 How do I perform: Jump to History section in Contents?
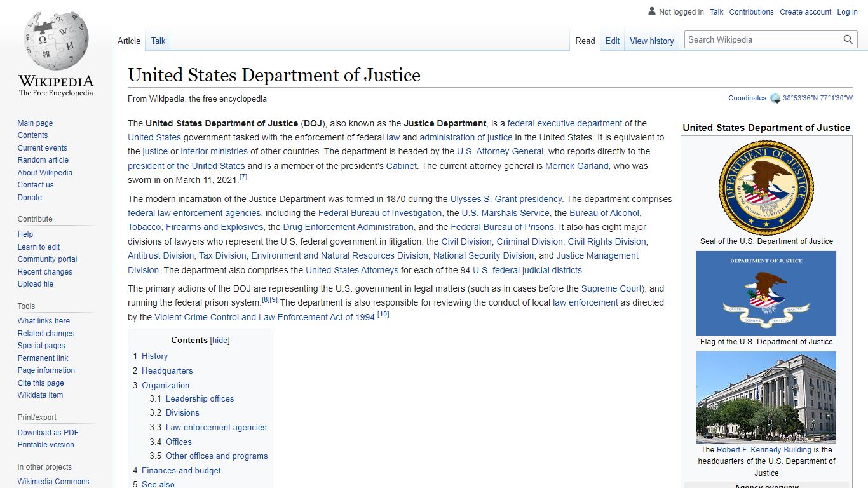(x=155, y=356)
